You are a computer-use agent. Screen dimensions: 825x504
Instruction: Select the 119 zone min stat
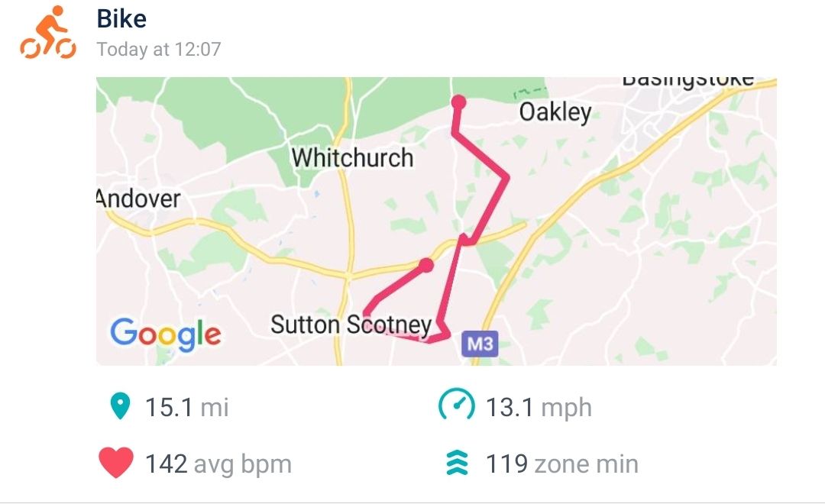(x=561, y=464)
